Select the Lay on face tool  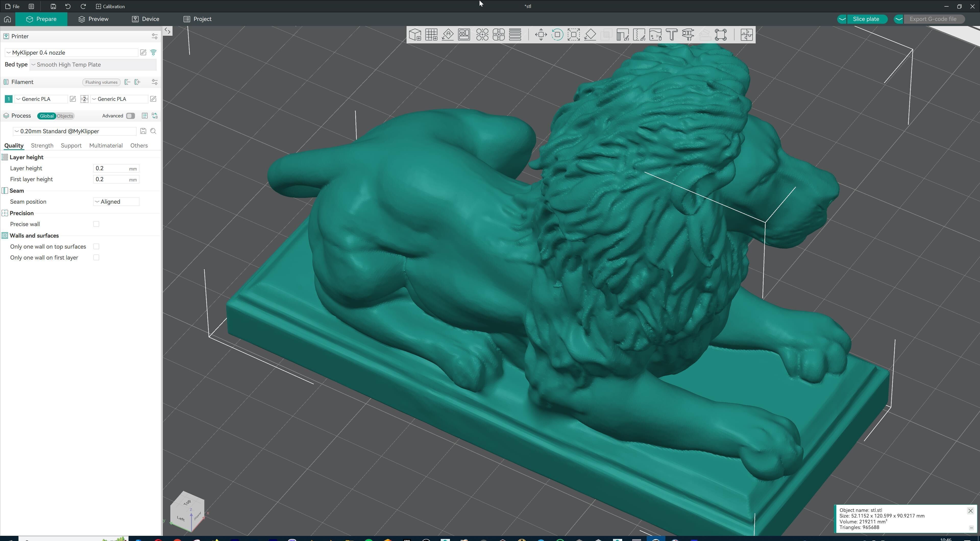(590, 35)
